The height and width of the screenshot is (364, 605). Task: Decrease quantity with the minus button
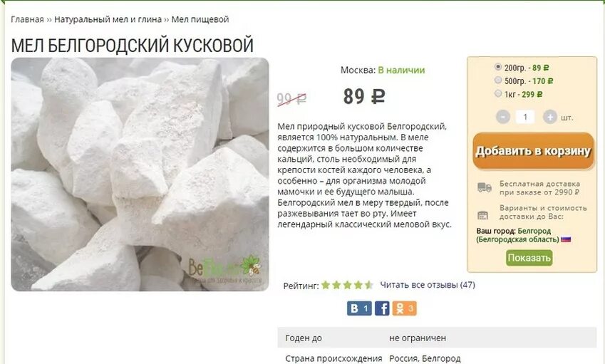[503, 117]
